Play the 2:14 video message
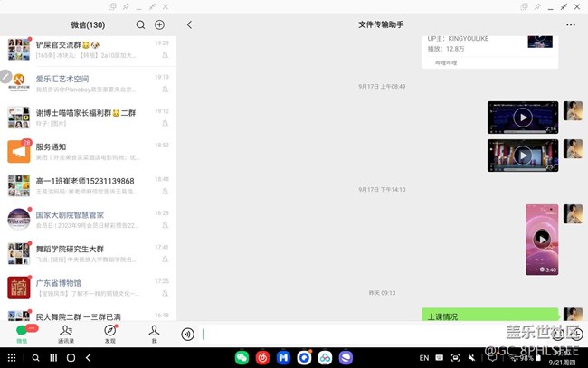 pos(522,118)
